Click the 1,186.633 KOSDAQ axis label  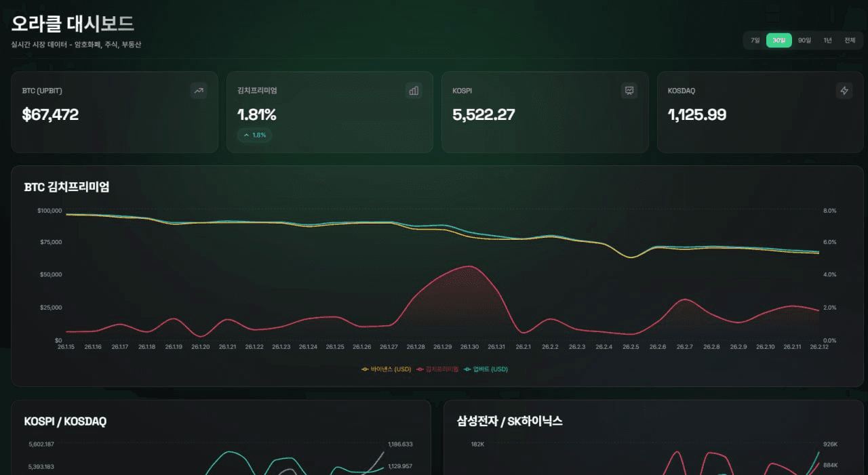[x=400, y=445]
